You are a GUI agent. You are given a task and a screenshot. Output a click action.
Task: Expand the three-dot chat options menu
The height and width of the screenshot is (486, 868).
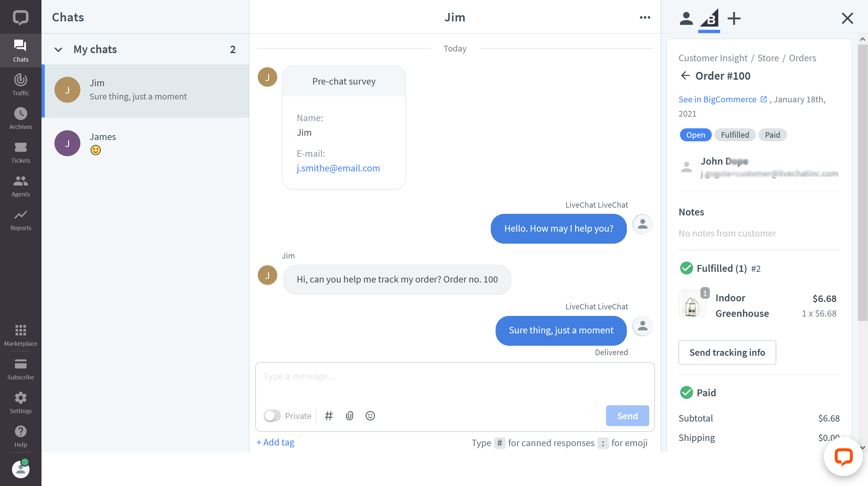(645, 17)
